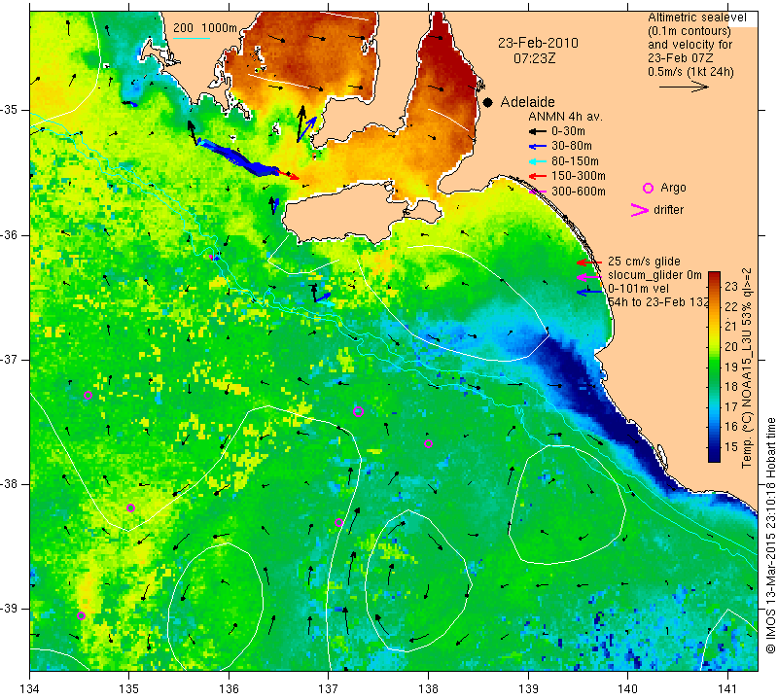The image size is (778, 700).
Task: Click the thick black ANMN arrow near 136.7, -35.1
Action: point(301,123)
